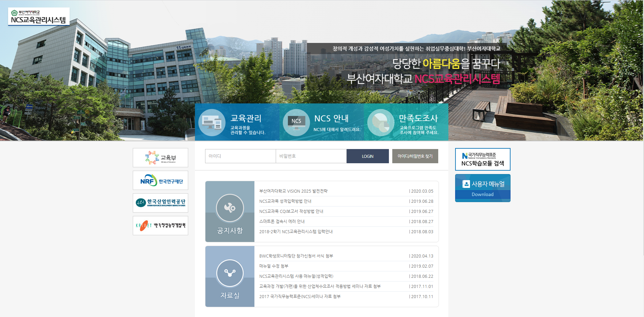Click the NCS학습모듈 검색 banner
The image size is (644, 317).
[x=482, y=159]
